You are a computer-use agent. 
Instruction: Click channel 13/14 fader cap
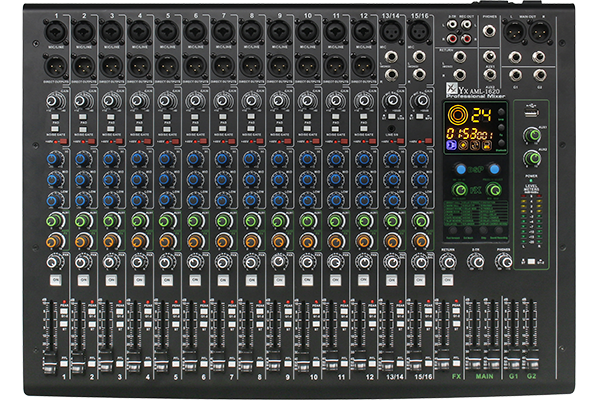[x=386, y=363]
